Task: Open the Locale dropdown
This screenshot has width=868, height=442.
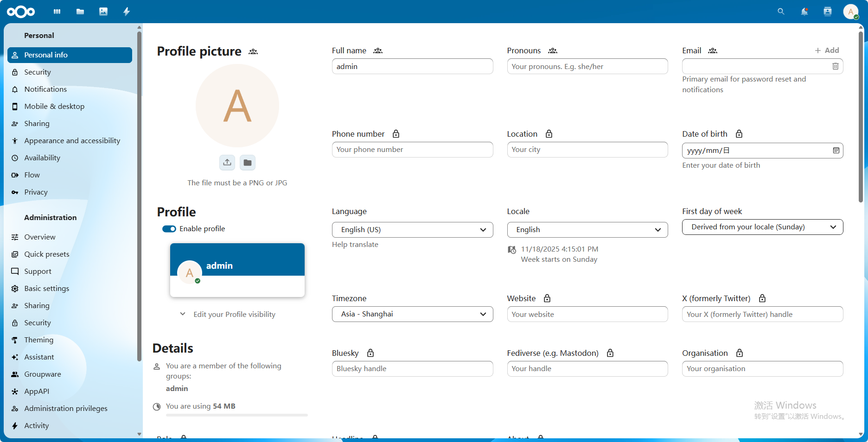Action: click(587, 230)
